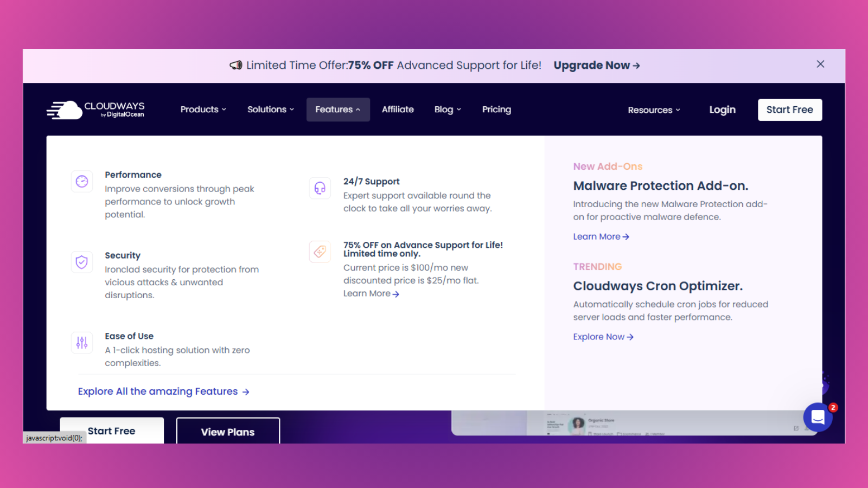This screenshot has height=488, width=868.
Task: Click Explore All the amazing Features link
Action: click(163, 391)
